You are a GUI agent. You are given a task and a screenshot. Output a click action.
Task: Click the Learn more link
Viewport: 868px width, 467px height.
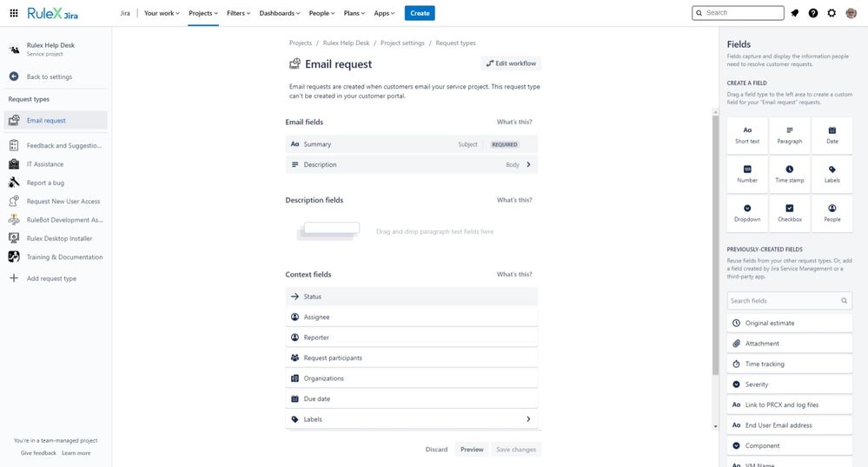(76, 453)
